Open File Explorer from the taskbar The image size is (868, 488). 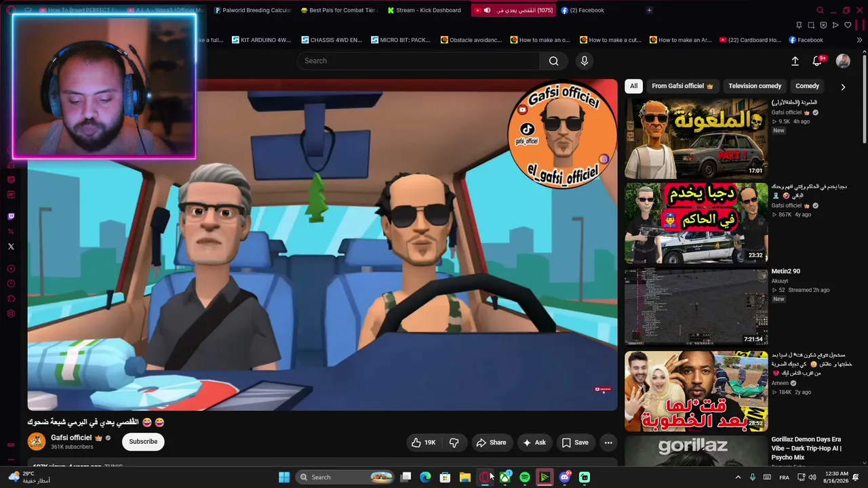(x=465, y=477)
